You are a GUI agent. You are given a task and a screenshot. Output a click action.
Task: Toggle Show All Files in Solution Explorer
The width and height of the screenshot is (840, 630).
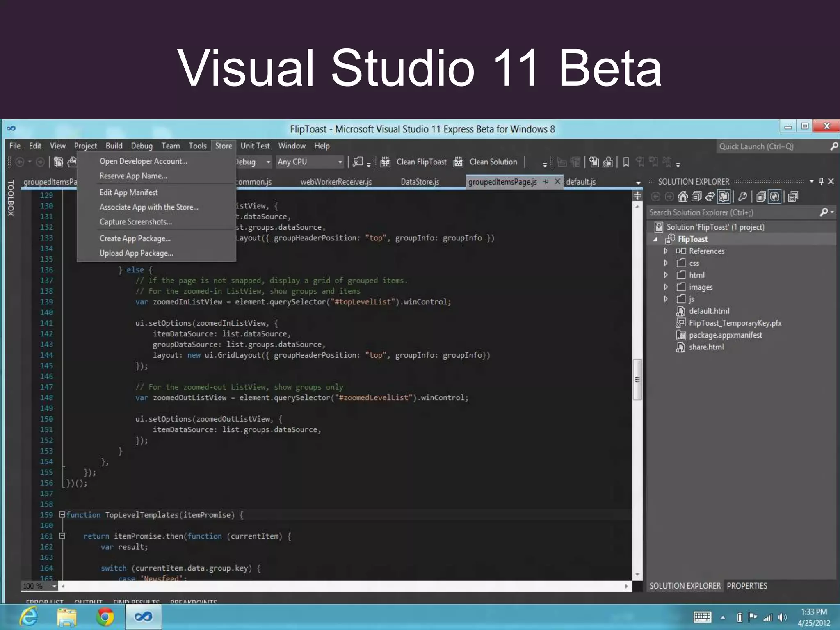[x=724, y=197]
